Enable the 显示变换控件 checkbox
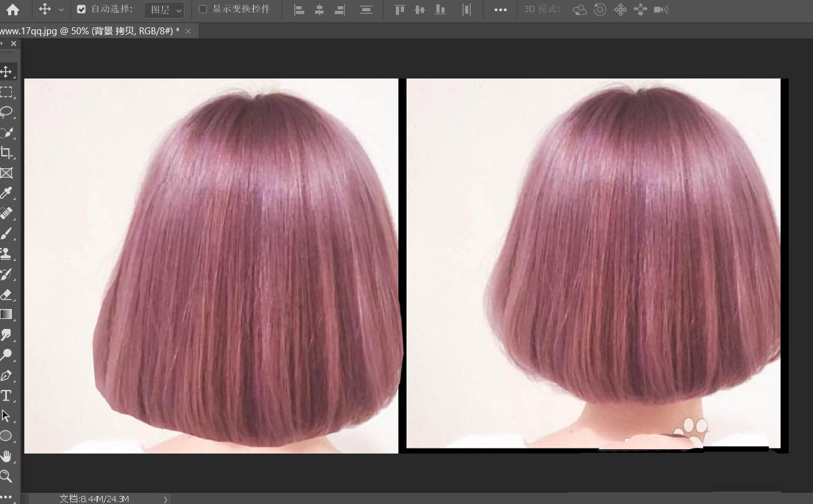Image resolution: width=813 pixels, height=504 pixels. 203,9
